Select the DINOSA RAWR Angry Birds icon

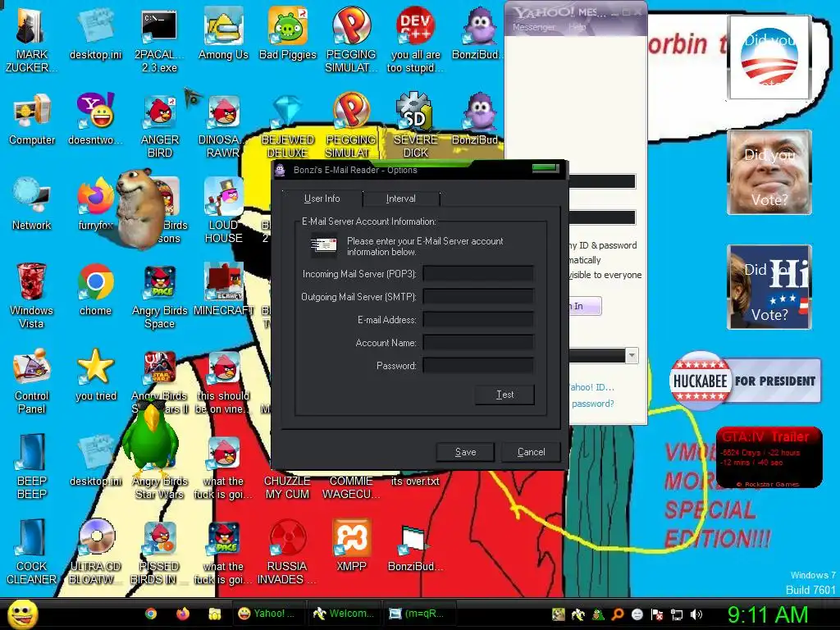(223, 126)
